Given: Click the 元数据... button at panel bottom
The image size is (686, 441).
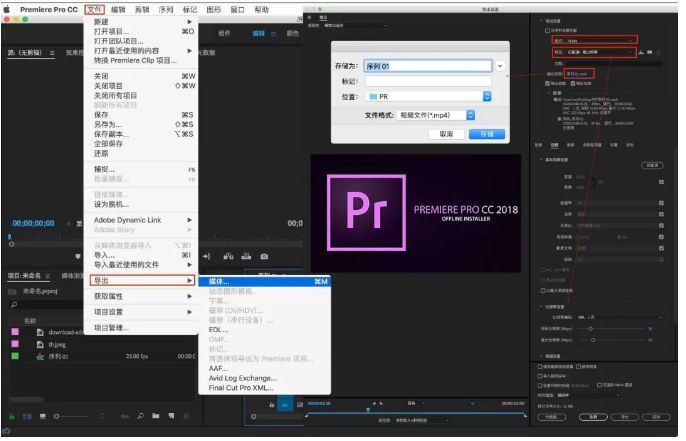Looking at the screenshot, I should (551, 418).
